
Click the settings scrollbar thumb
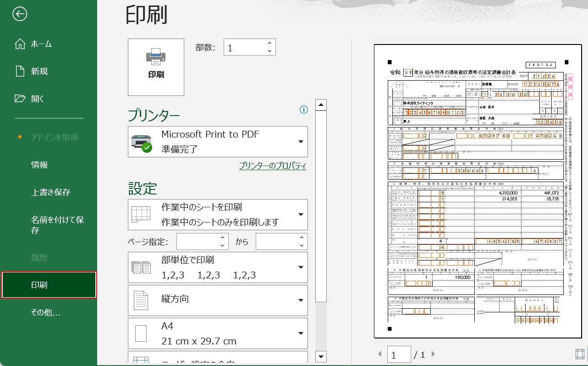point(321,206)
